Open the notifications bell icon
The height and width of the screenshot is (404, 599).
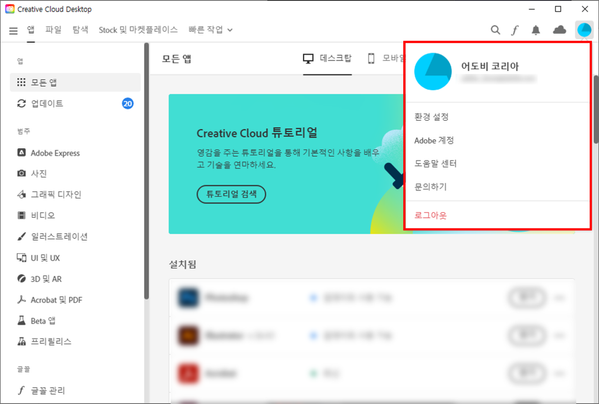536,30
